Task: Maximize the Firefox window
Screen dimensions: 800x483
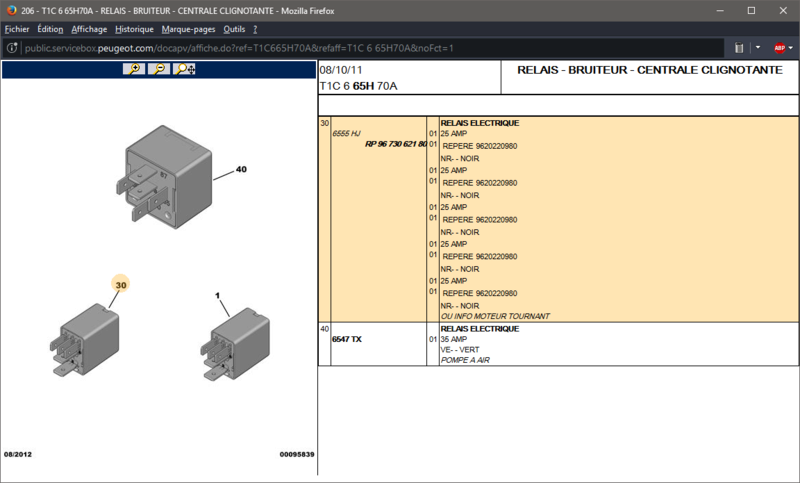Action: click(x=751, y=10)
